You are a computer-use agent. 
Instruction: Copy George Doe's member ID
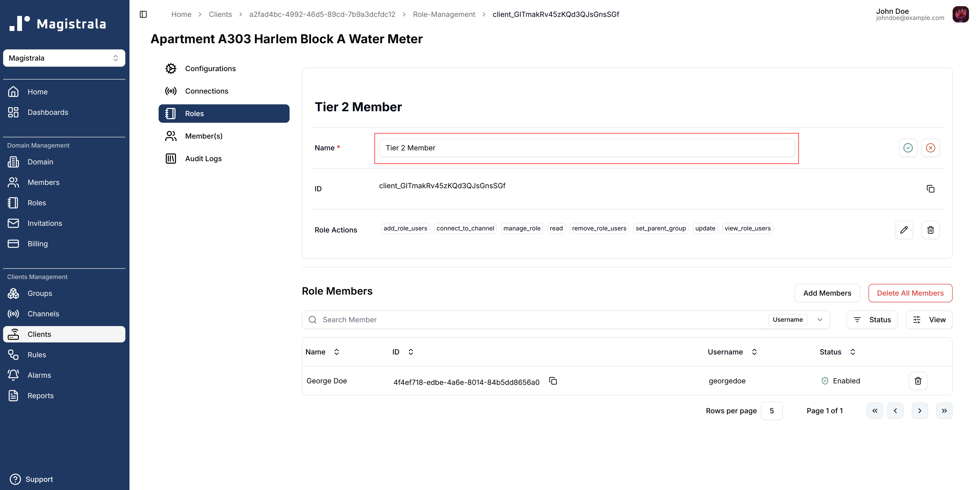pos(553,381)
